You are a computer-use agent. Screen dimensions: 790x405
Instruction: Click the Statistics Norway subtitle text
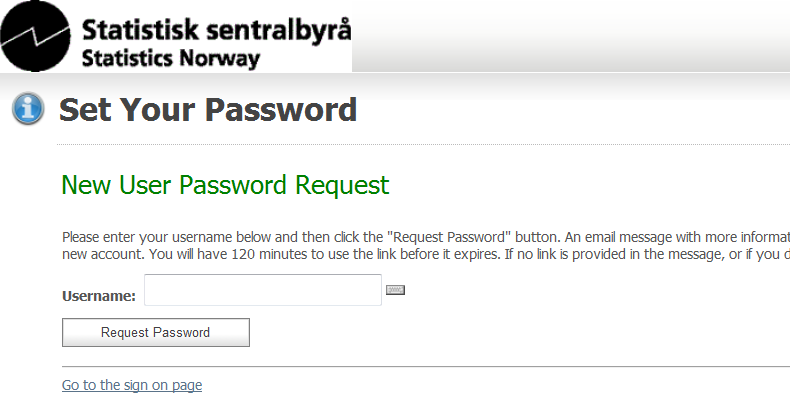171,58
